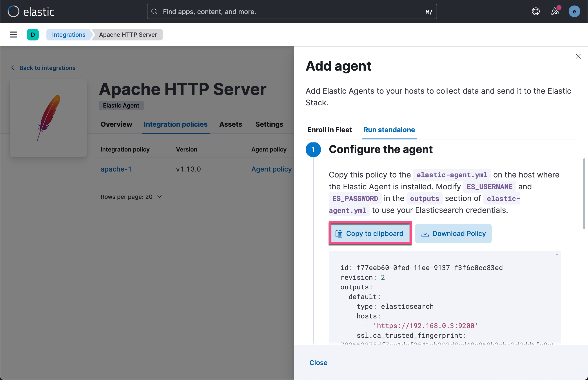Viewport: 588px width, 380px height.
Task: Click the Elastic logo icon
Action: pyautogui.click(x=13, y=11)
